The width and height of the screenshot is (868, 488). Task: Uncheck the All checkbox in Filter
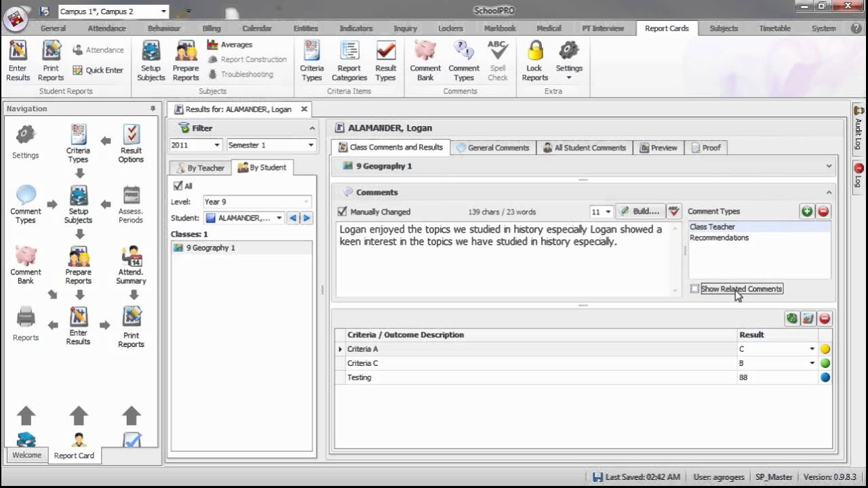[178, 186]
